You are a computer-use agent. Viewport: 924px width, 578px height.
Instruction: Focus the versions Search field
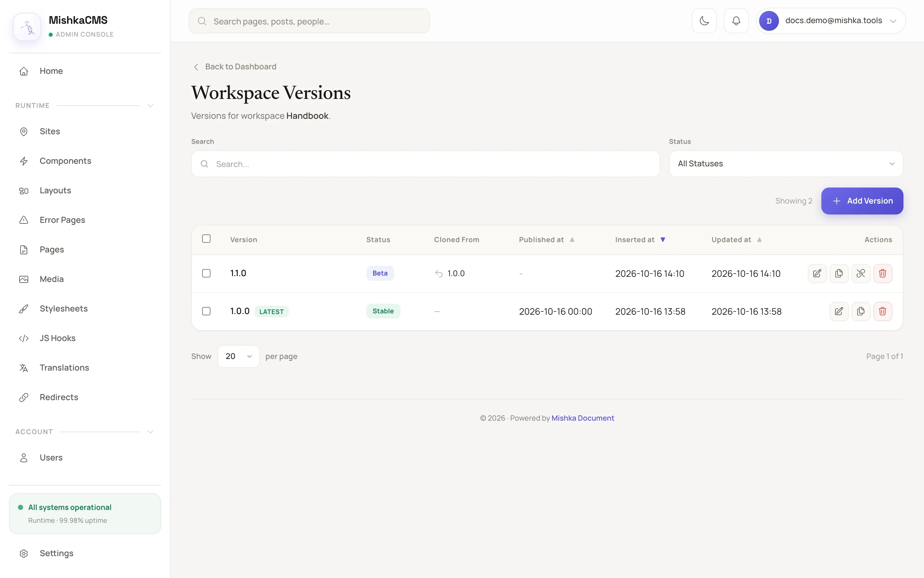[425, 164]
